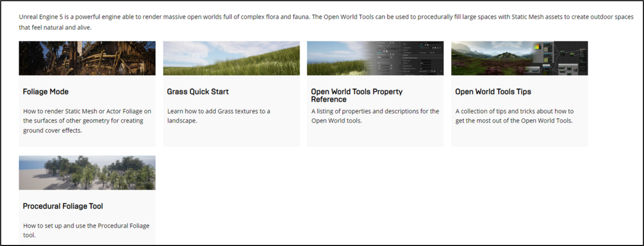This screenshot has width=644, height=246.
Task: Open the Procedural Foliage Tool thumbnail
Action: click(87, 172)
